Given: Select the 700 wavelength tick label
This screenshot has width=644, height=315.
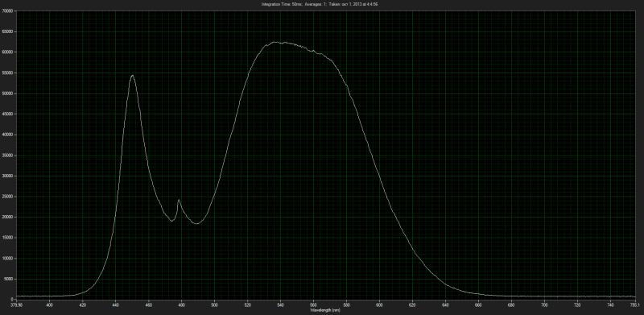Looking at the screenshot, I should [544, 305].
